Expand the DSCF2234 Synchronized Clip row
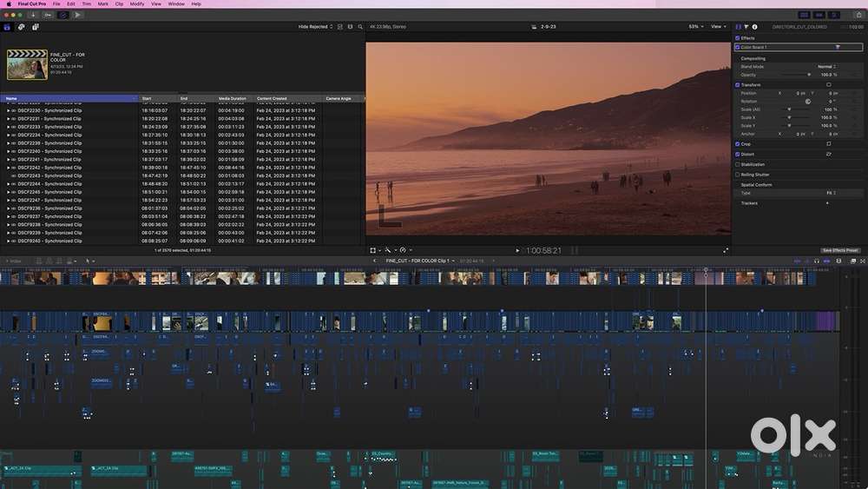This screenshot has width=868, height=489. pyautogui.click(x=9, y=135)
